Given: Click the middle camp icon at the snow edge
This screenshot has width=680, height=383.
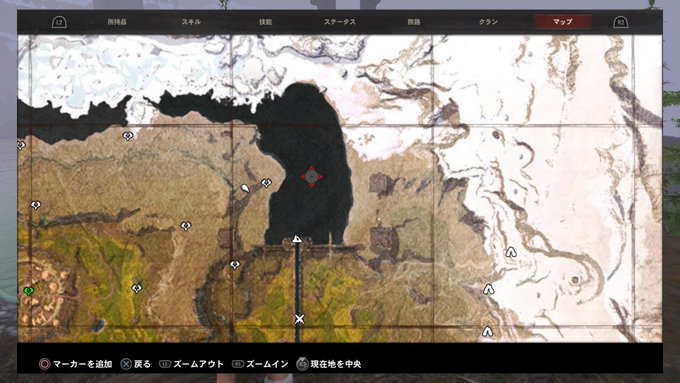Looking at the screenshot, I should tap(489, 289).
